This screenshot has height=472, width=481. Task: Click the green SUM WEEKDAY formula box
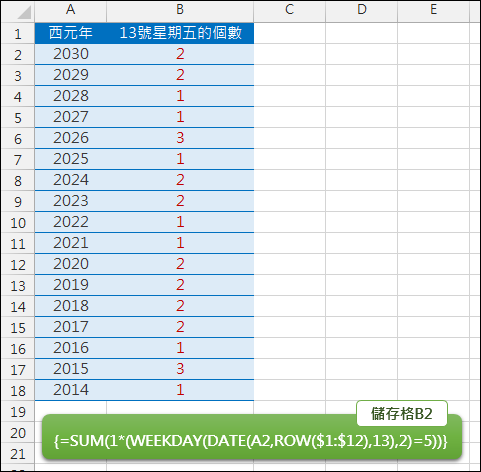252,437
